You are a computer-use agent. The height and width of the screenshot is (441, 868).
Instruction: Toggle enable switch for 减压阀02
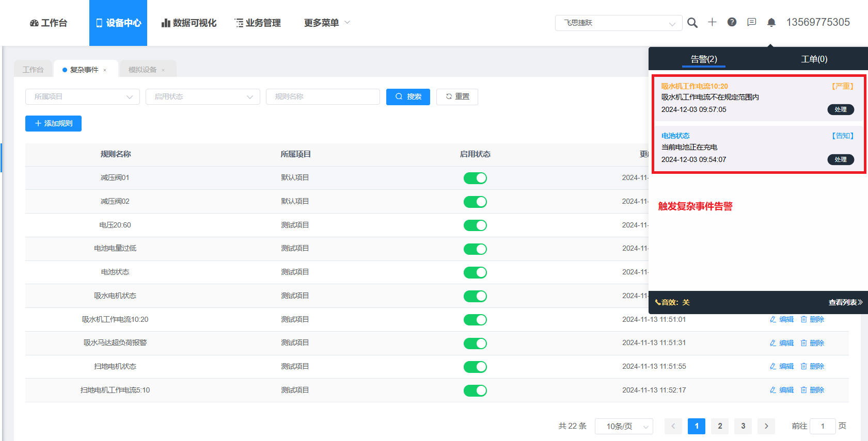pos(475,202)
